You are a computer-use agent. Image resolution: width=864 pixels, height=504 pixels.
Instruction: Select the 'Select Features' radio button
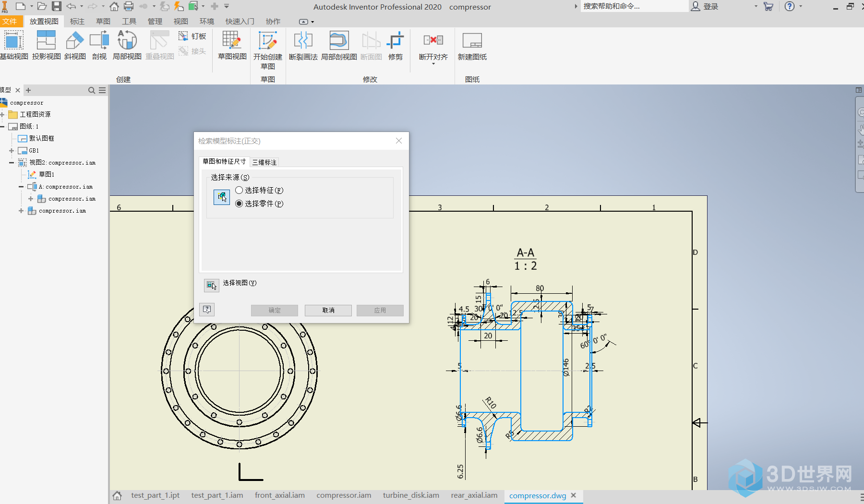point(239,190)
